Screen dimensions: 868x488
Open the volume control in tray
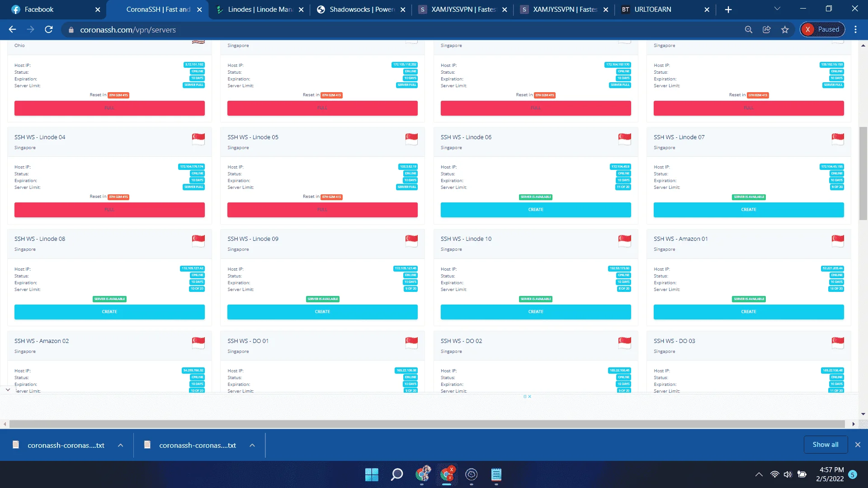click(788, 474)
